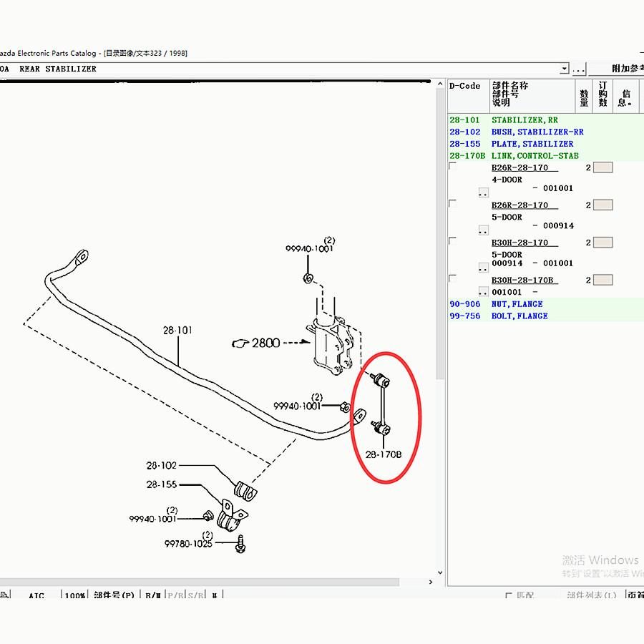Click the 100% zoom button in status bar
This screenshot has width=644, height=644.
tap(74, 595)
